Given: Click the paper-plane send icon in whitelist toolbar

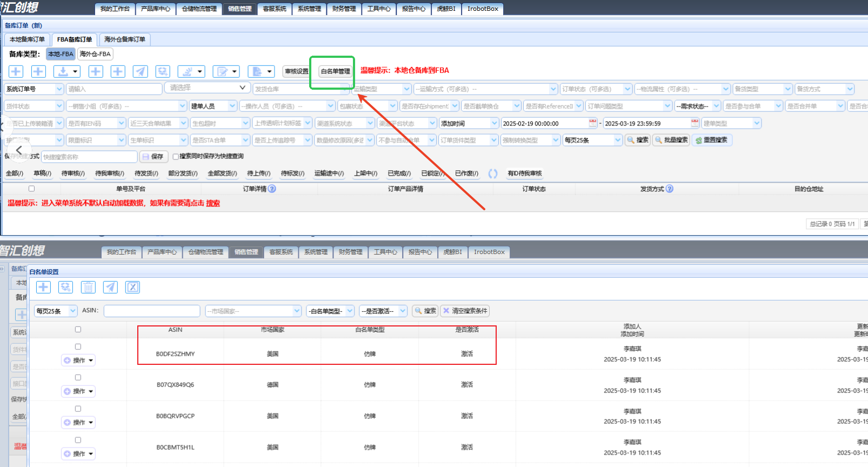Looking at the screenshot, I should coord(110,287).
